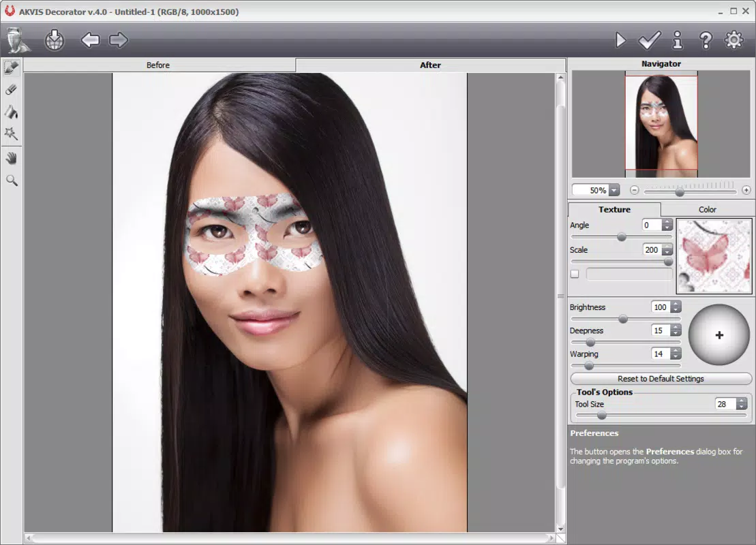Click the Brightness spinner arrows
Image resolution: width=756 pixels, height=545 pixels.
[676, 307]
